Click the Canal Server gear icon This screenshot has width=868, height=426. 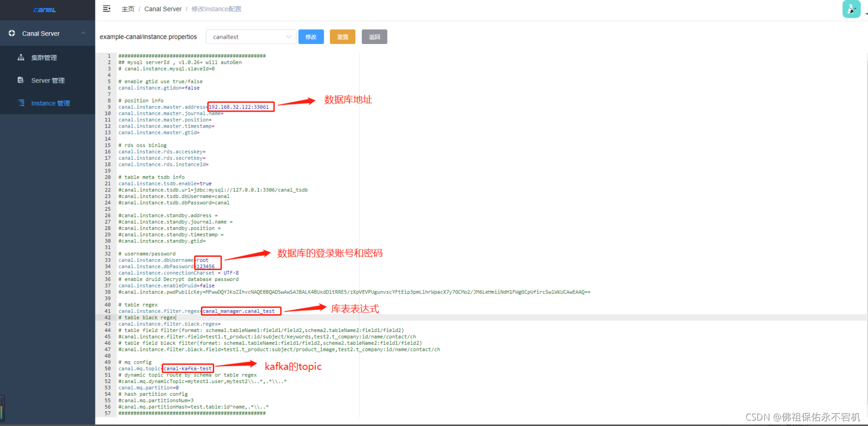[x=12, y=33]
